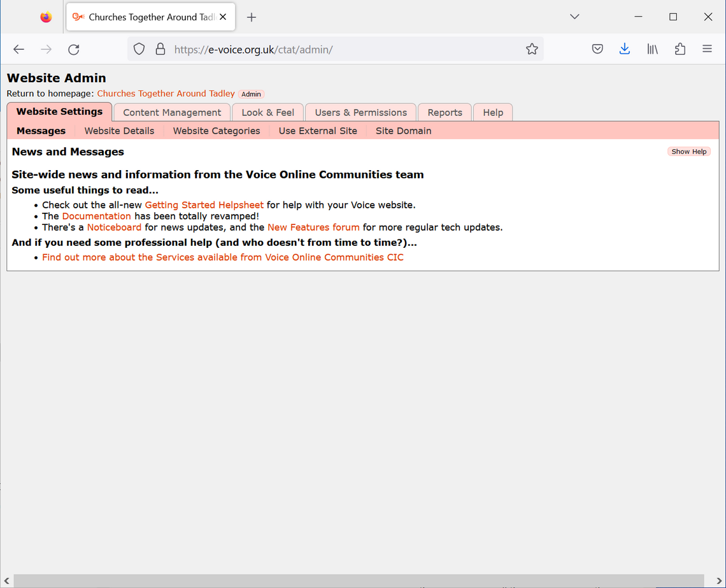Click the Show Help button
726x588 pixels.
pyautogui.click(x=688, y=152)
